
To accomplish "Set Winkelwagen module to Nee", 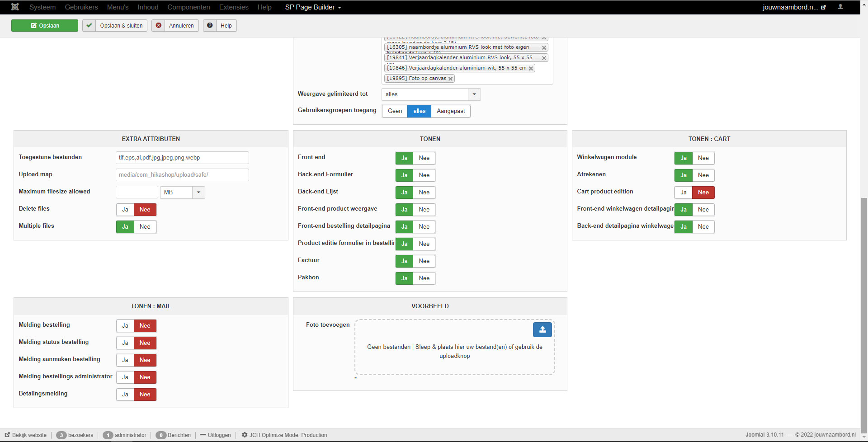I will pyautogui.click(x=703, y=158).
